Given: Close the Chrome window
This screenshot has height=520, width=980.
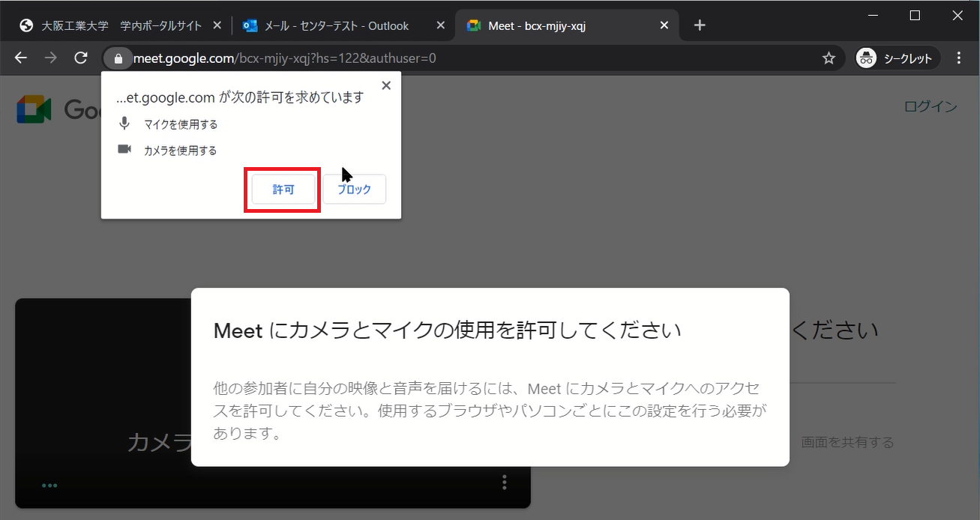Looking at the screenshot, I should click(958, 15).
